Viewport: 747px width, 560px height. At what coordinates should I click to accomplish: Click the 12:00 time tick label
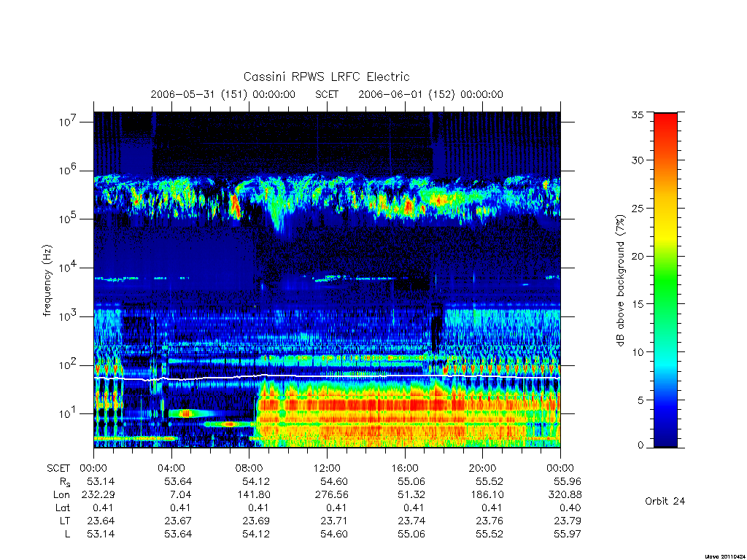328,468
